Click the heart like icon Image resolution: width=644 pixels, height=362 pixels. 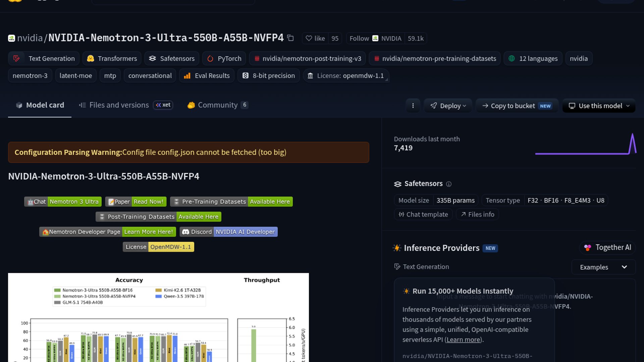click(309, 38)
